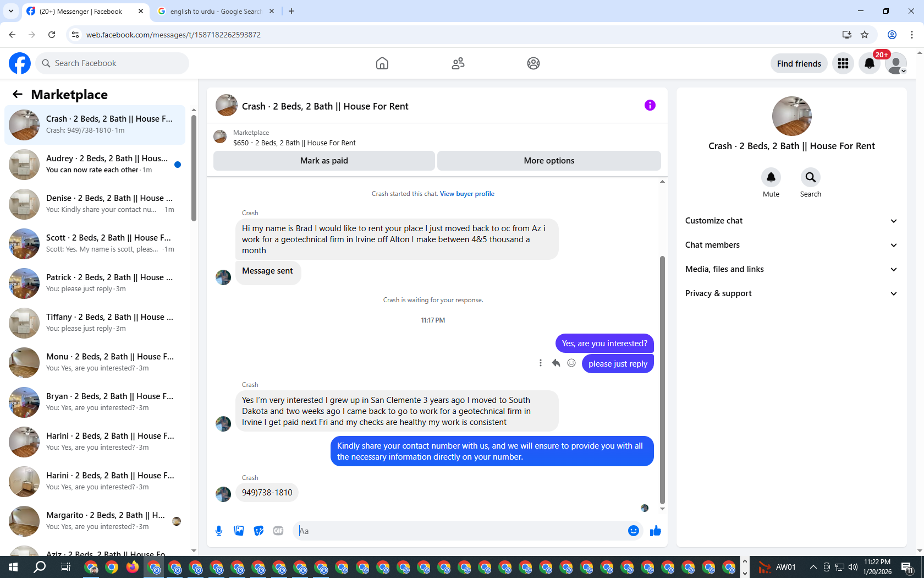Expand Media, files and links section
924x578 pixels.
pos(791,269)
